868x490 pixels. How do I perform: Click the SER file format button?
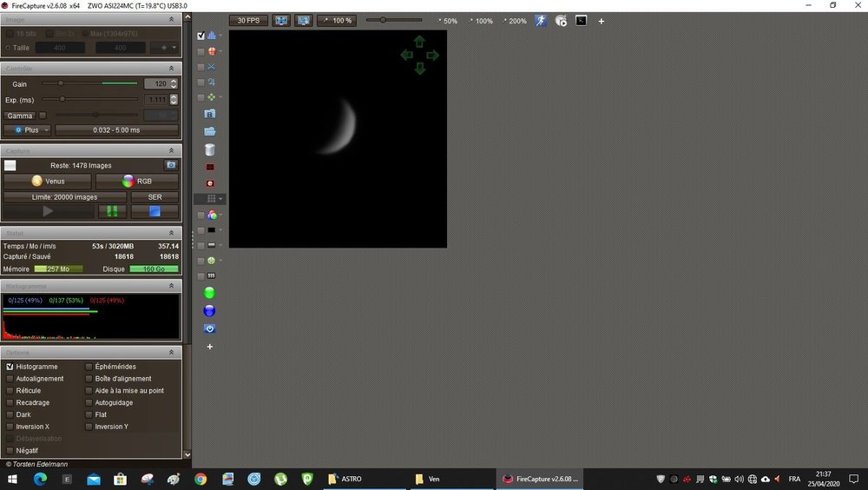(x=155, y=197)
